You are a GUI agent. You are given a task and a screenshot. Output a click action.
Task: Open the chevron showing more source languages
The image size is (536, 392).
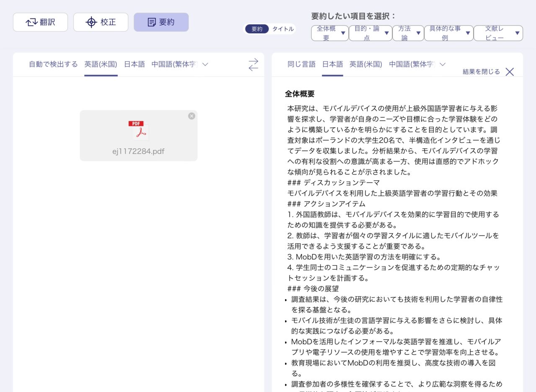click(x=205, y=64)
